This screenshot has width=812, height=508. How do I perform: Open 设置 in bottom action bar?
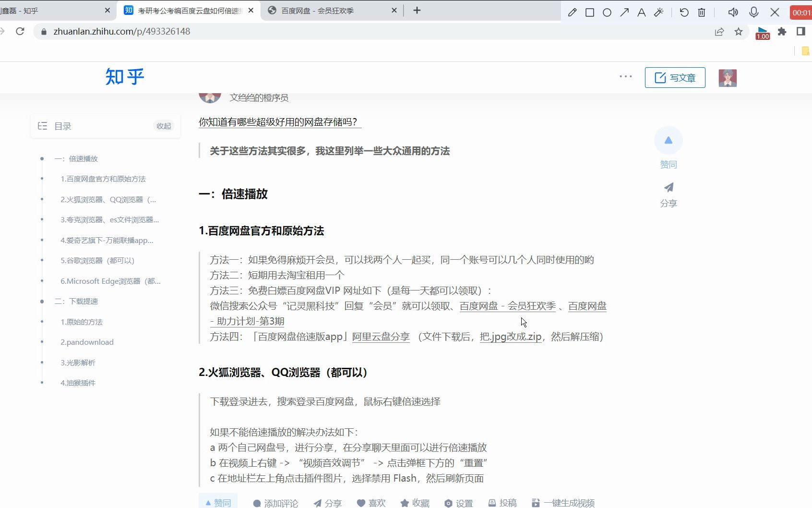(458, 503)
